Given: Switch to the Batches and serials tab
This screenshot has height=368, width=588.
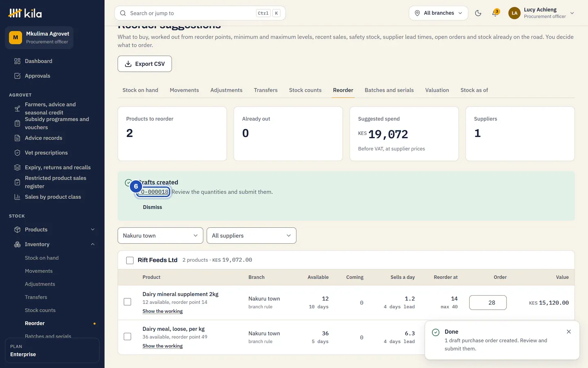Looking at the screenshot, I should coord(389,90).
